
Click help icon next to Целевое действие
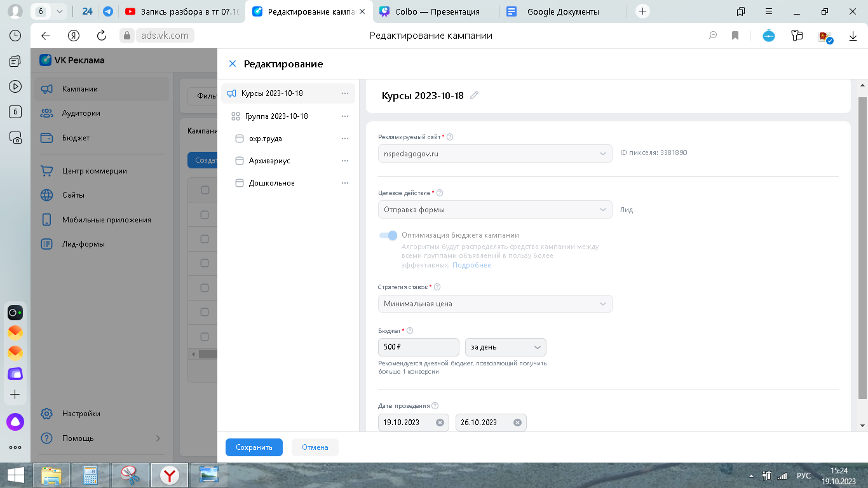(440, 193)
